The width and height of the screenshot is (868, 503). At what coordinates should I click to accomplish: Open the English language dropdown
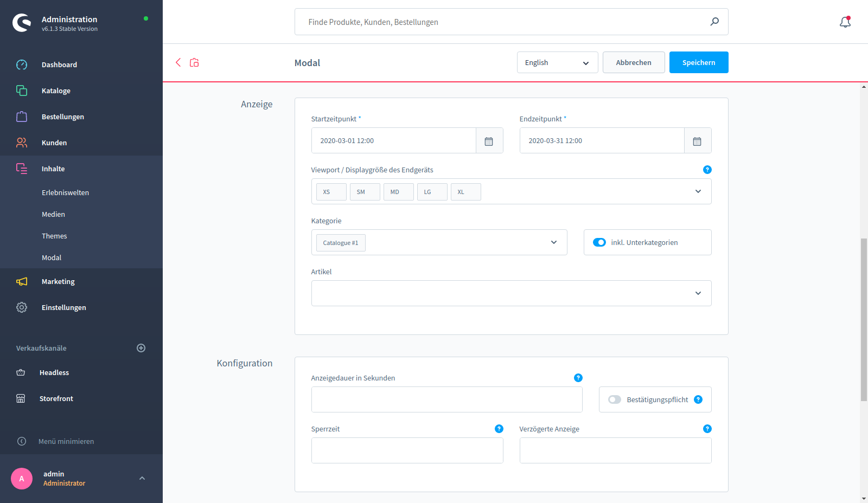(557, 62)
